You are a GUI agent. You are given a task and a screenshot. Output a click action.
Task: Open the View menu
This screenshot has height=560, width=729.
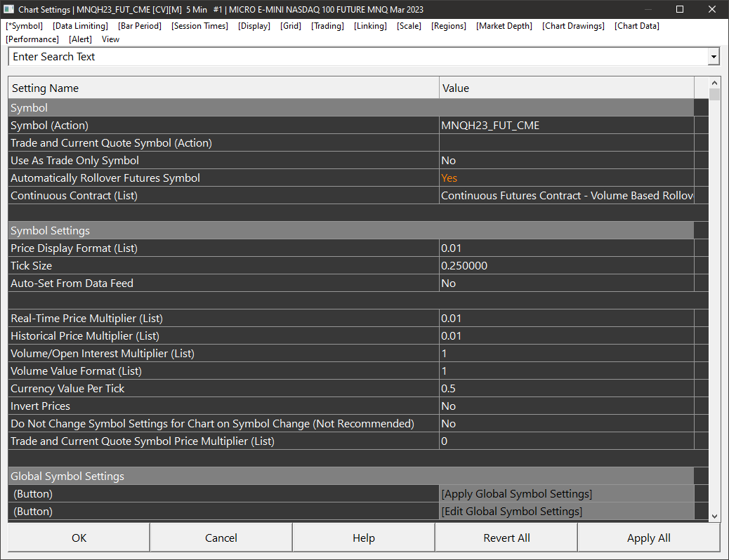pyautogui.click(x=110, y=39)
